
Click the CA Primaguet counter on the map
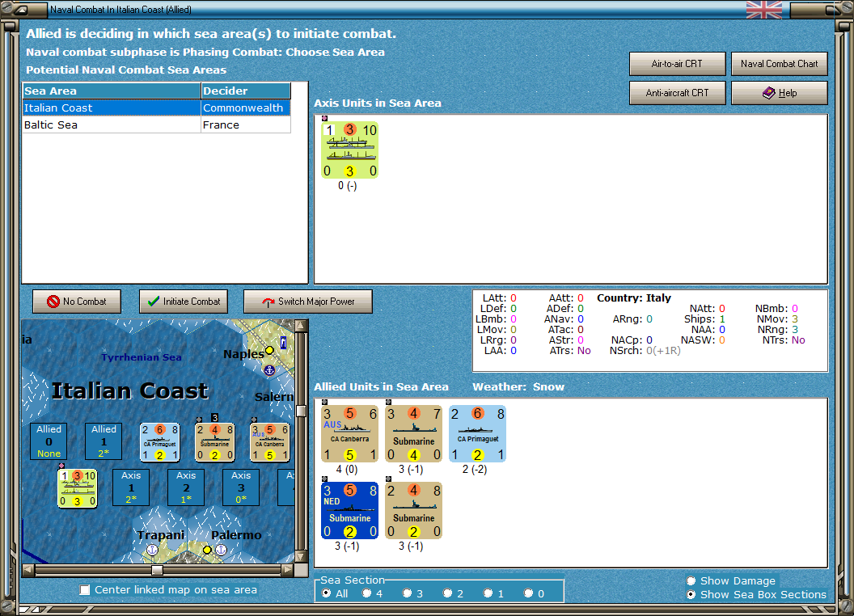coord(159,442)
